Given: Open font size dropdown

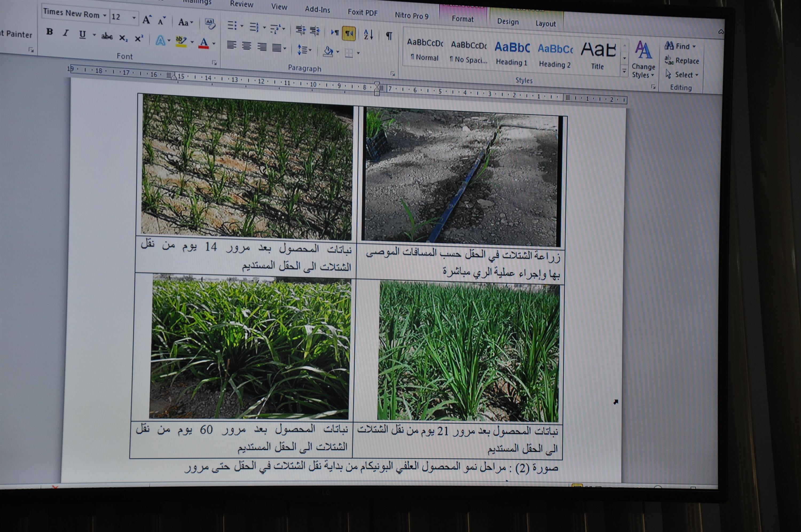Looking at the screenshot, I should coord(134,17).
